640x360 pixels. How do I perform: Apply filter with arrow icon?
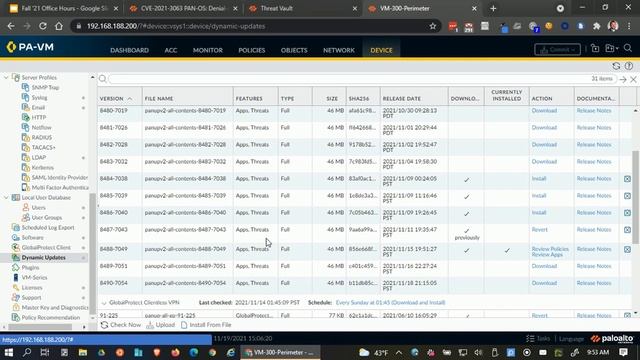623,80
